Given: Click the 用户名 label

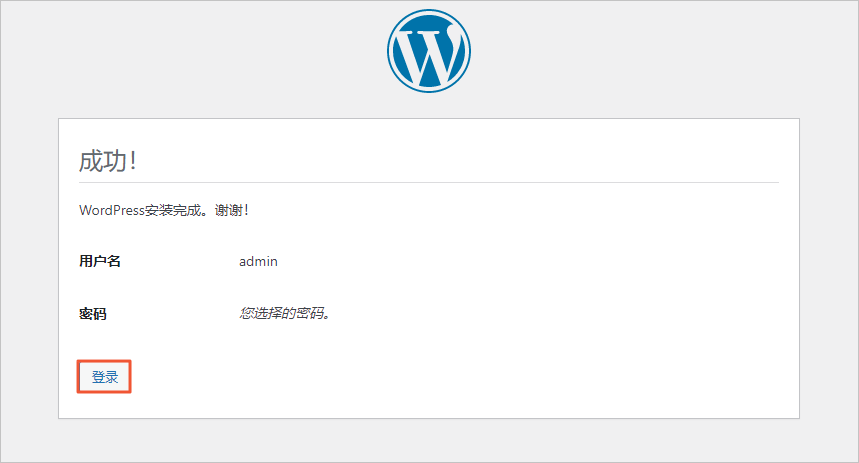Looking at the screenshot, I should (x=100, y=261).
